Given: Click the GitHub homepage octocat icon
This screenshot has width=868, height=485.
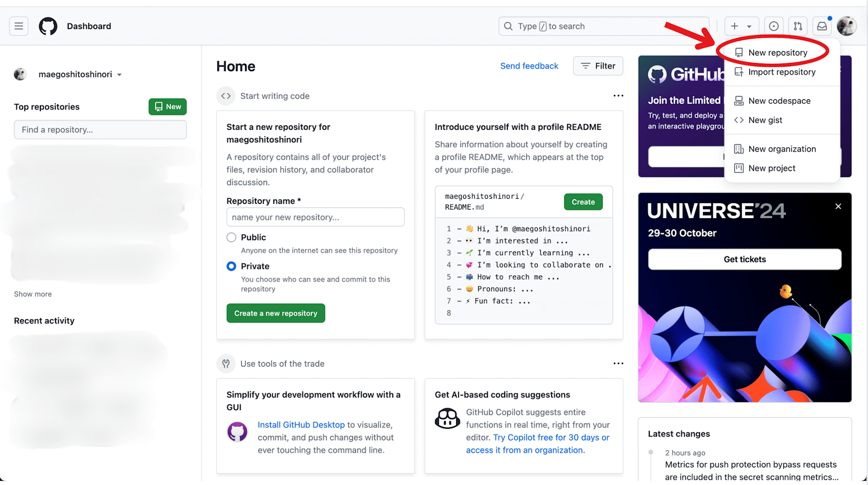Looking at the screenshot, I should click(x=48, y=26).
